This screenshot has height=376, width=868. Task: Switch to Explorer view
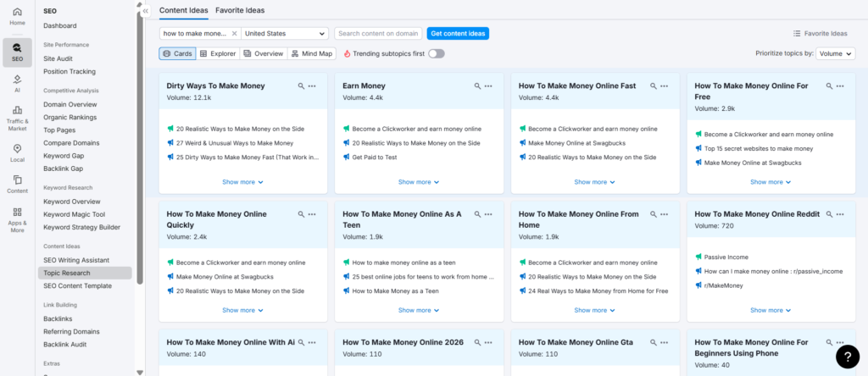[x=218, y=53]
